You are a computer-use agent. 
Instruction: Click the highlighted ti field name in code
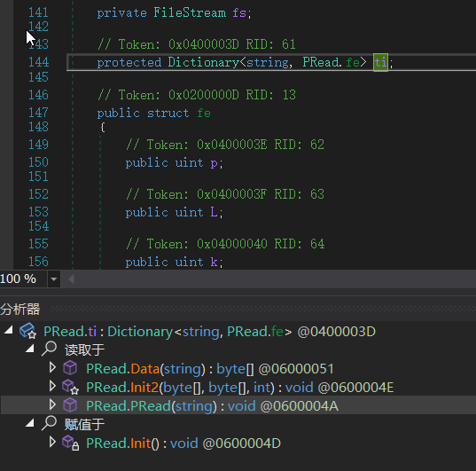coord(380,62)
